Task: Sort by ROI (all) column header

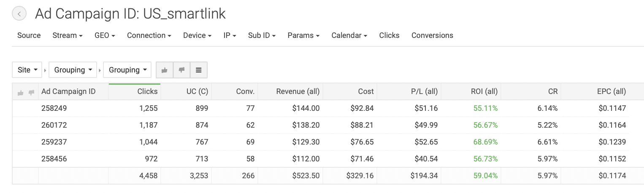Action: pos(484,91)
